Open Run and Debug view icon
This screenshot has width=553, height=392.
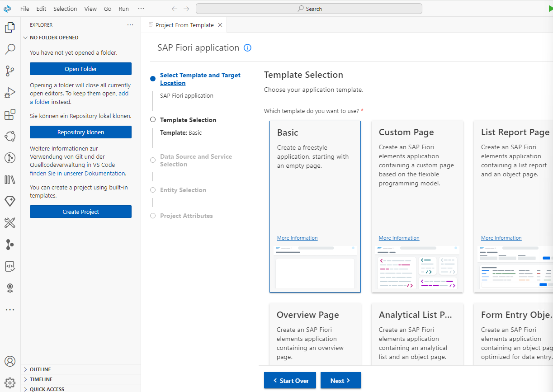[x=9, y=93]
